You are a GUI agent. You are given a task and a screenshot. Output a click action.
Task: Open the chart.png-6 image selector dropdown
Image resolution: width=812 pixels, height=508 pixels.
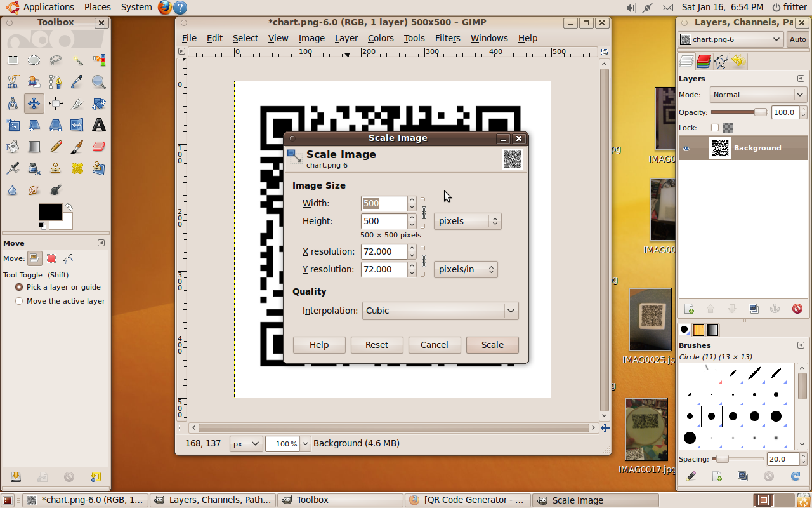[731, 39]
